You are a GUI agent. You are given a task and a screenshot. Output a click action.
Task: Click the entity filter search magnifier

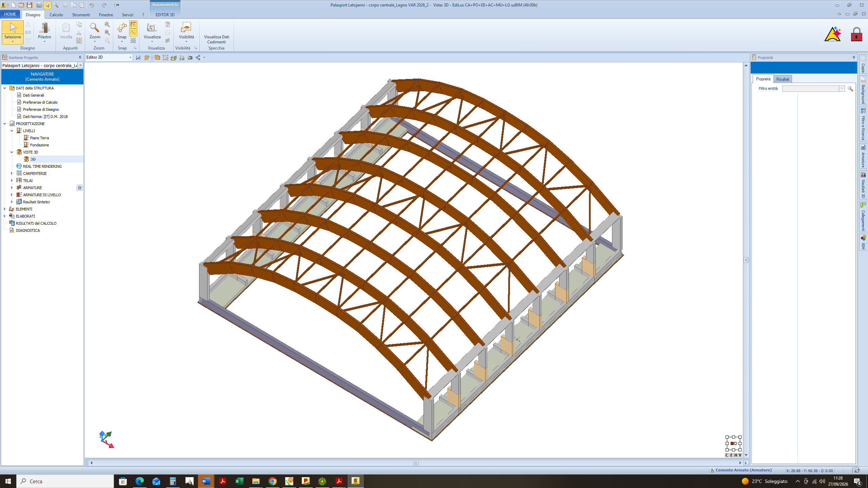(850, 88)
